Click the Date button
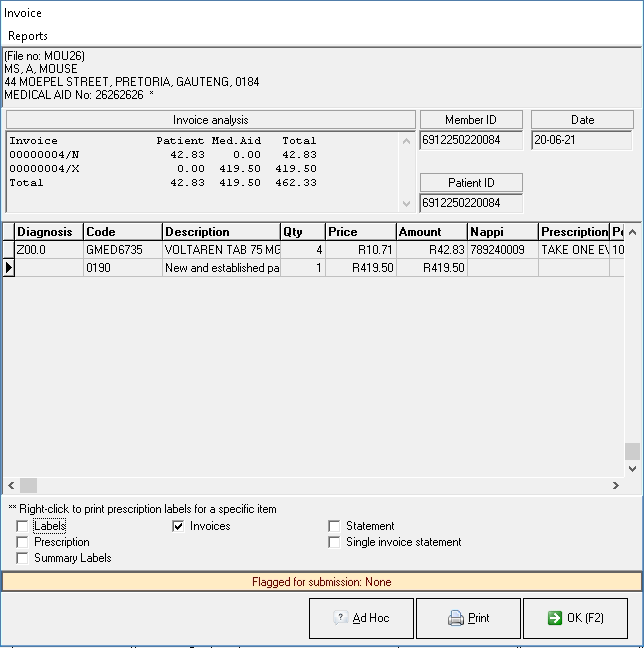 582,120
